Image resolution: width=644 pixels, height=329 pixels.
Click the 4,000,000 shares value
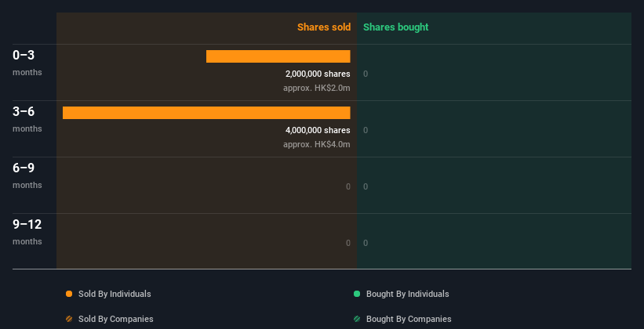pyautogui.click(x=318, y=131)
